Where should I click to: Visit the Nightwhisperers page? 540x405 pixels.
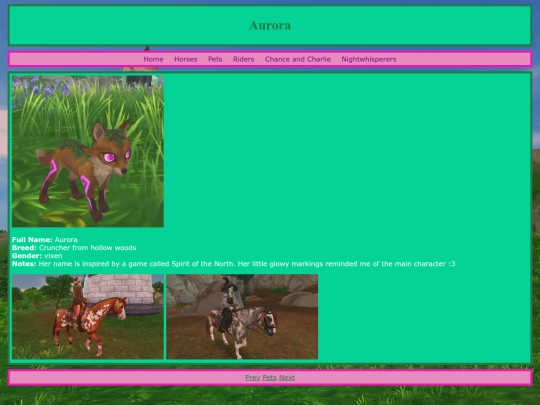click(369, 59)
